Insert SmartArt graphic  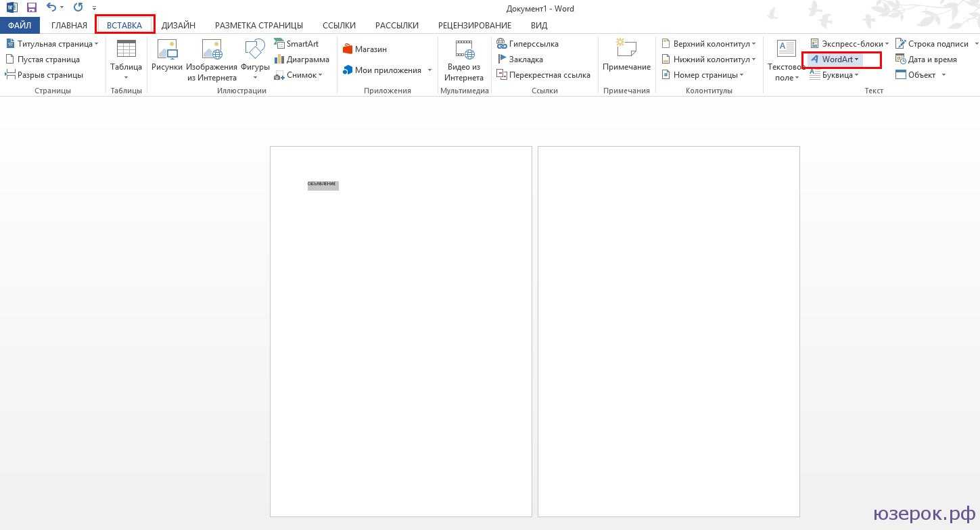click(296, 44)
